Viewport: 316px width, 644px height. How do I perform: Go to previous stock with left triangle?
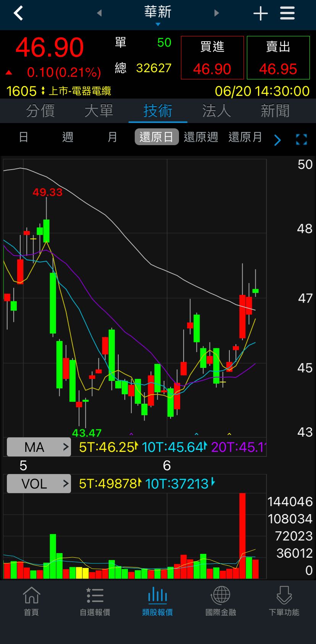click(99, 13)
